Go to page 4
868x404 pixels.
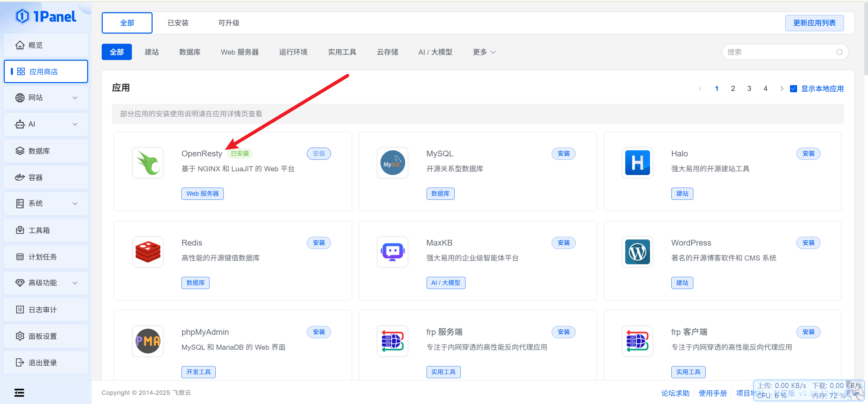[766, 89]
